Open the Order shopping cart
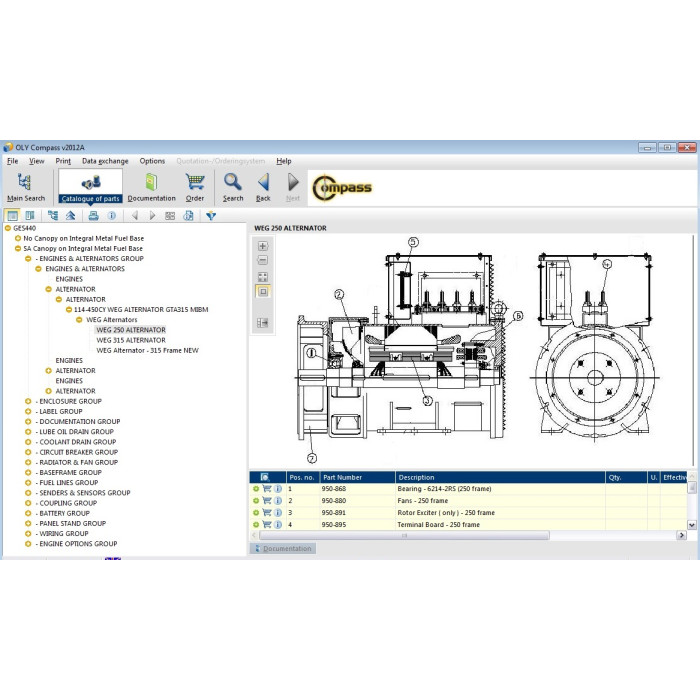The height and width of the screenshot is (700, 700). (x=195, y=187)
